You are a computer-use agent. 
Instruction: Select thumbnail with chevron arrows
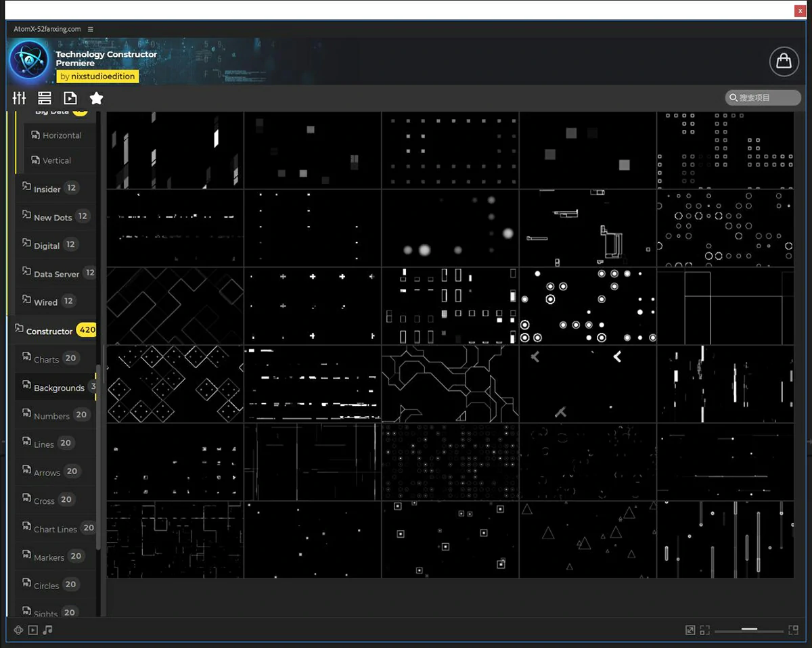587,384
